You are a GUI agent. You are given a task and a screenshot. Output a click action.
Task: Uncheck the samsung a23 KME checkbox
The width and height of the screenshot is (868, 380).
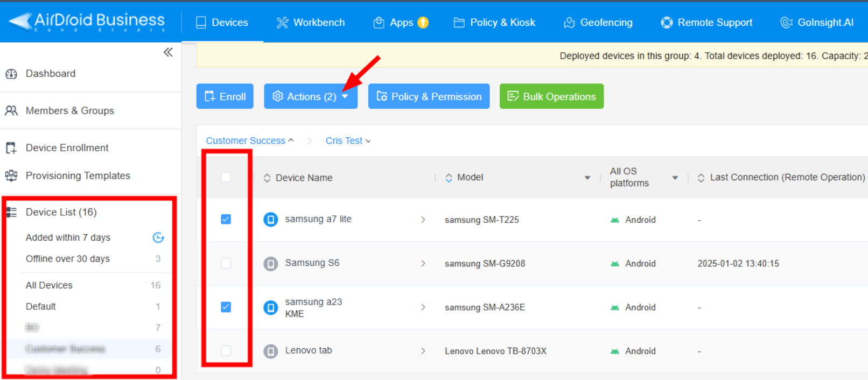click(x=226, y=307)
